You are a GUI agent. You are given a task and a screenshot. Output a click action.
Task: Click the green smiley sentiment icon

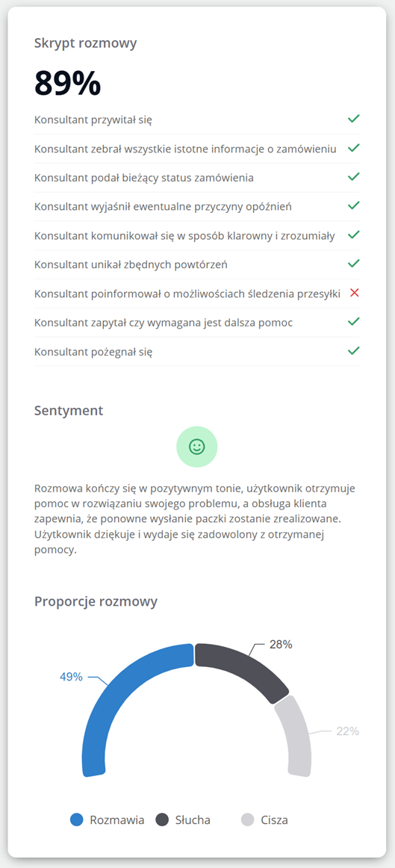pos(197,447)
